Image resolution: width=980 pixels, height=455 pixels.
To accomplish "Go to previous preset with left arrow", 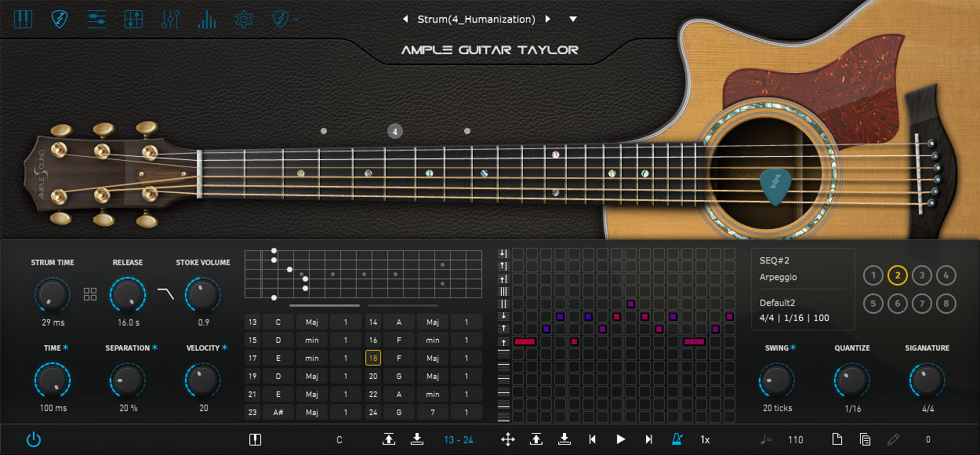I will [406, 19].
